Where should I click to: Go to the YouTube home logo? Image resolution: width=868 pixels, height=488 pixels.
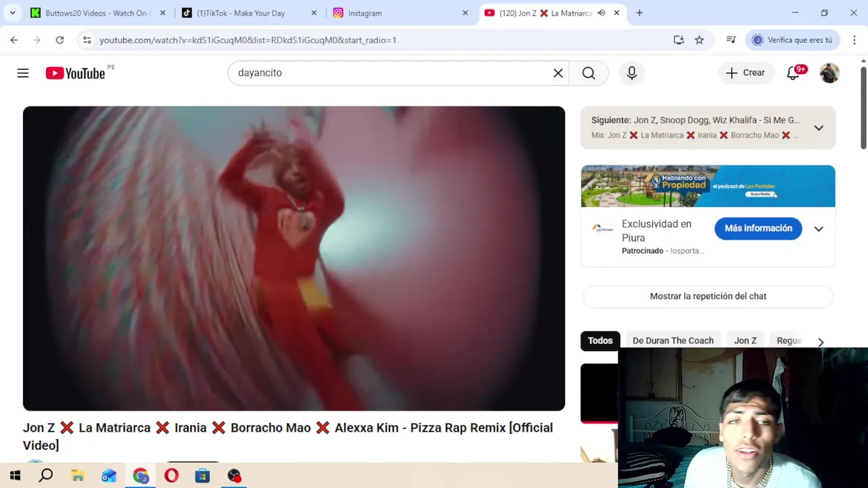[x=75, y=73]
